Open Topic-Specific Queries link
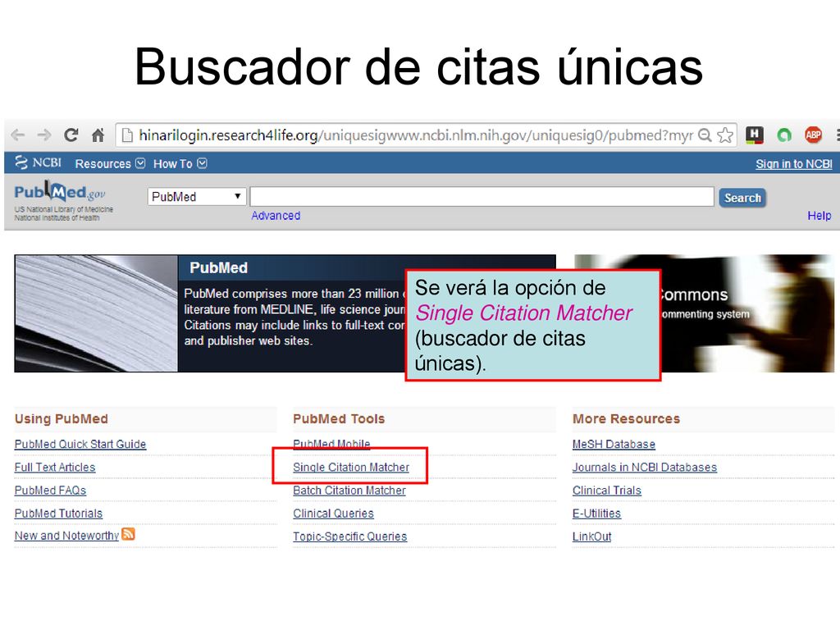840x630 pixels. (349, 536)
